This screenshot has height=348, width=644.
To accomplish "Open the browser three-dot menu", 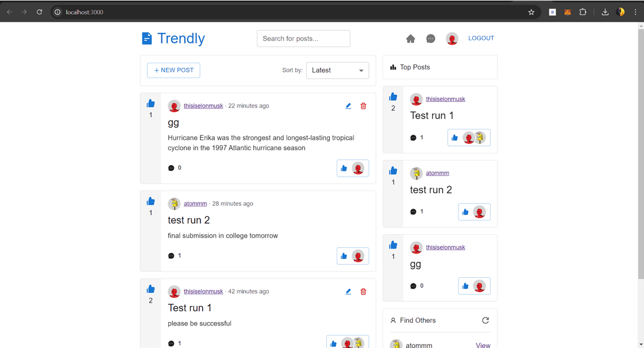I will pyautogui.click(x=635, y=12).
